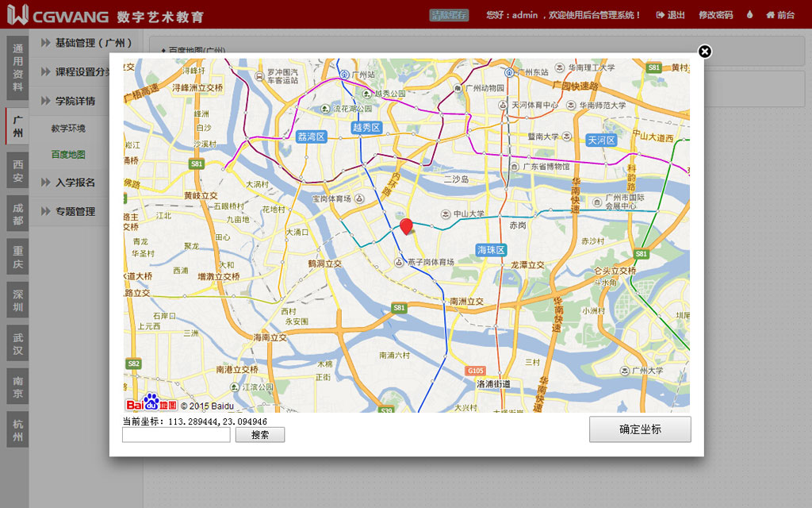
Task: Open the 修改密码 link
Action: [716, 15]
